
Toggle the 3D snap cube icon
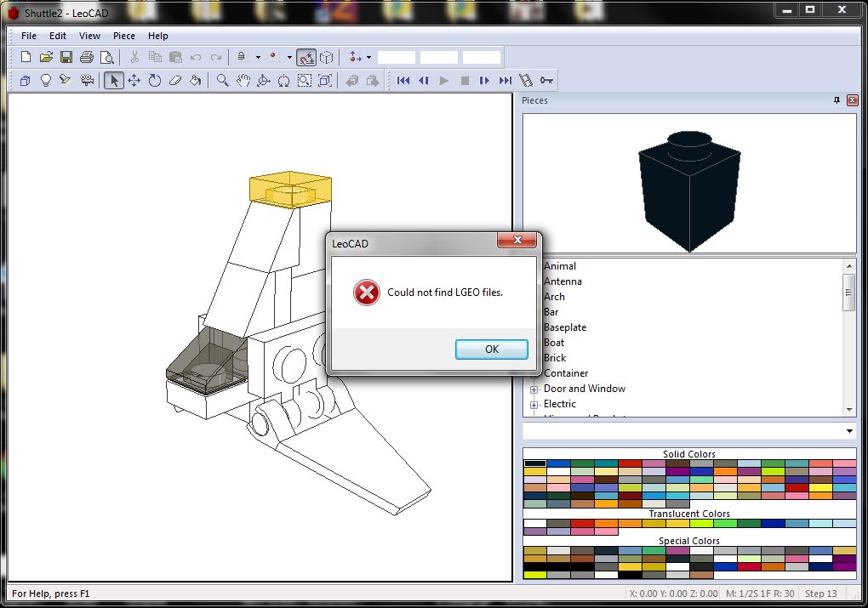[x=327, y=57]
